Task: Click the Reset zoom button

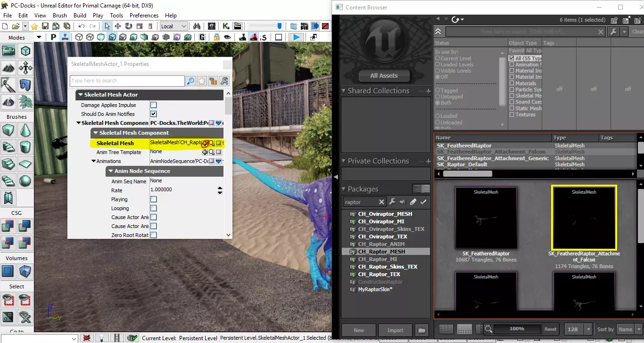Action: [551, 329]
